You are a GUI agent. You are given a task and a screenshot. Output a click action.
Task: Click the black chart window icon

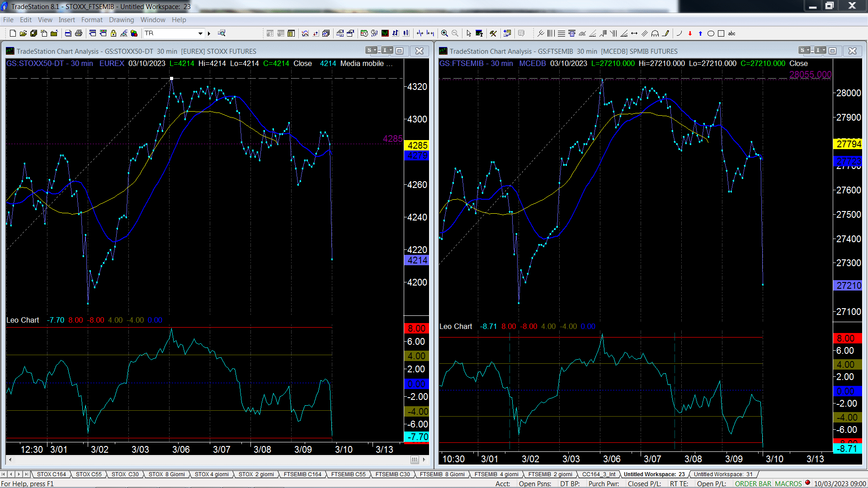tap(385, 33)
